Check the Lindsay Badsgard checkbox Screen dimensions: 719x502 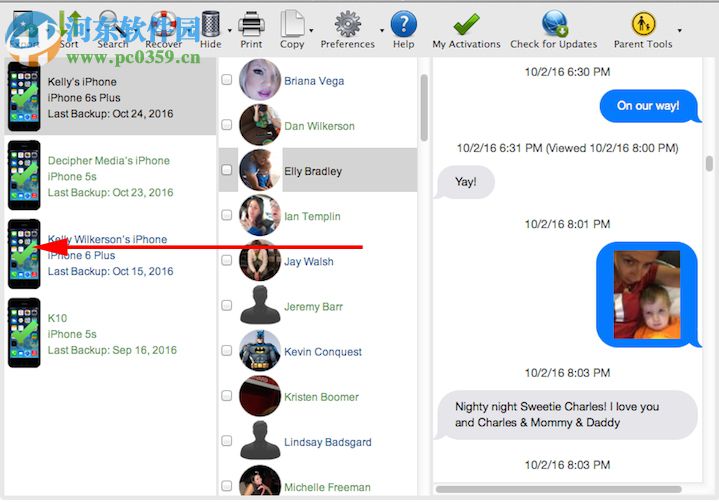click(x=227, y=441)
